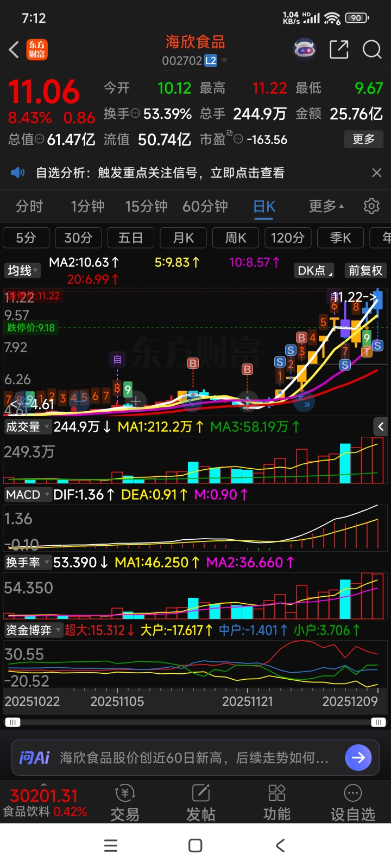Tap 跌停价:9.18 label on chart
Screen dimensions: 391x868
(30, 328)
